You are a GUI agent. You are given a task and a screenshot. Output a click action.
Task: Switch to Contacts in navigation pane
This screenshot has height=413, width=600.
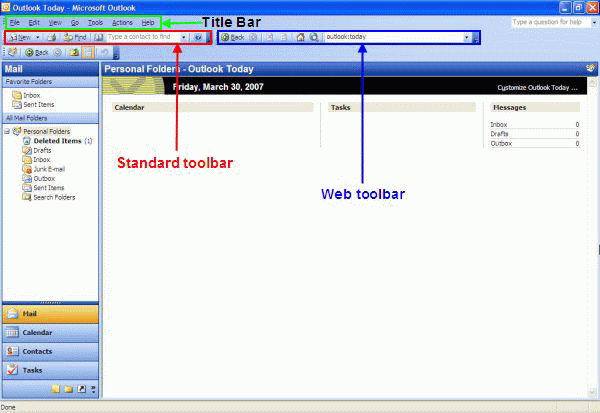coord(50,351)
